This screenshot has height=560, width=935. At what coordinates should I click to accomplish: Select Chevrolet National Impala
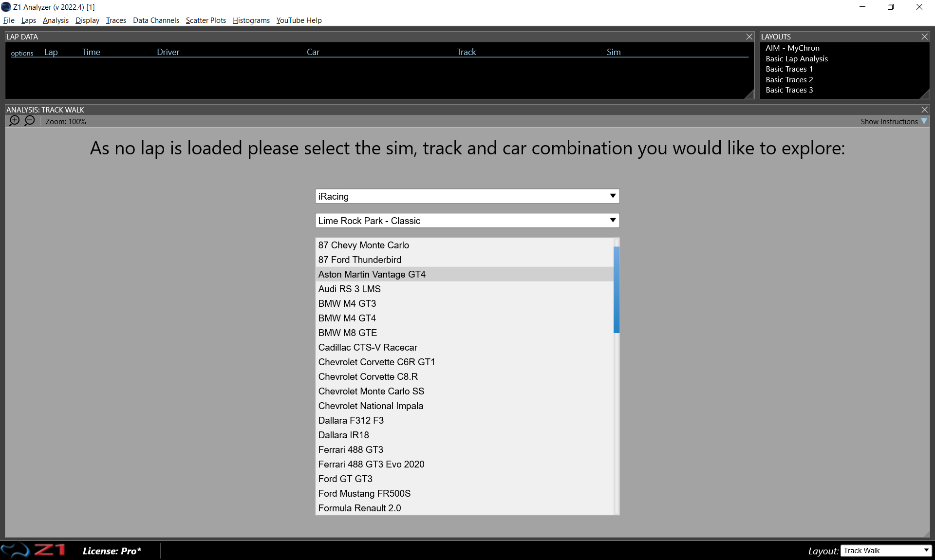[x=465, y=406]
